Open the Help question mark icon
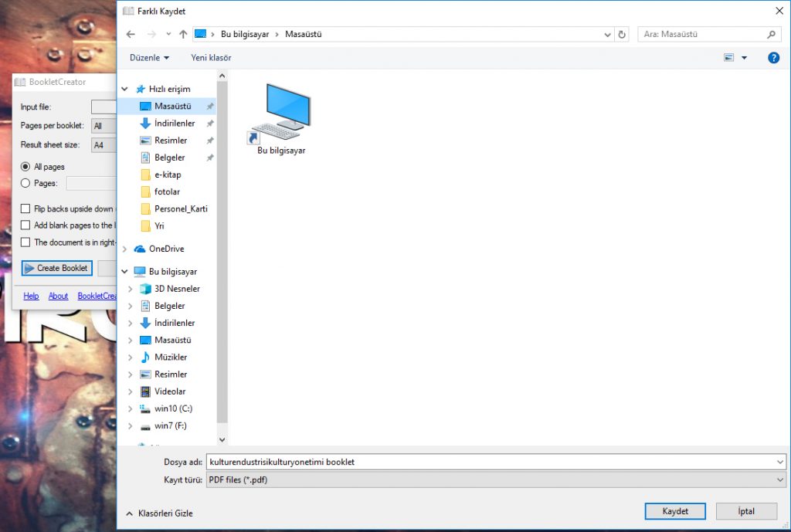 click(x=773, y=57)
